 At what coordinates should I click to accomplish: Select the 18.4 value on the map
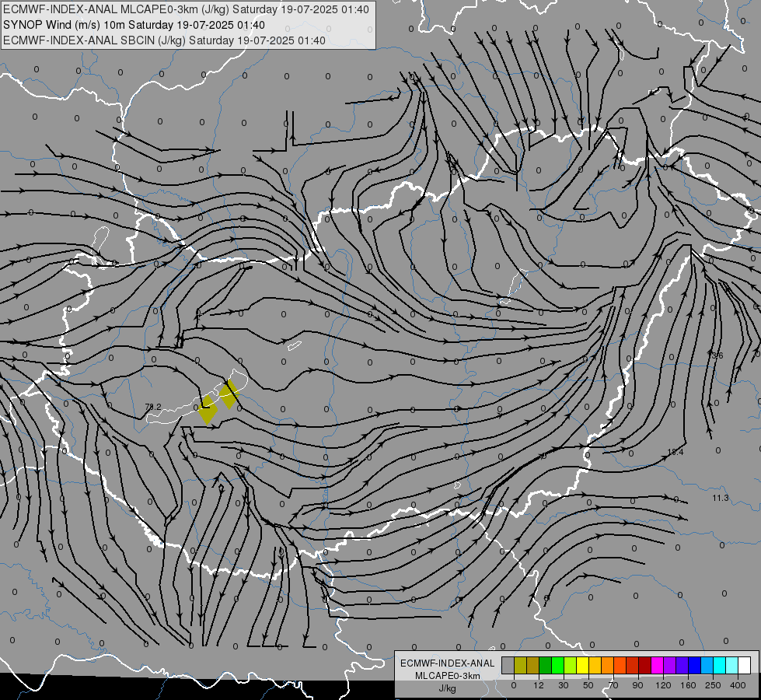pos(675,452)
